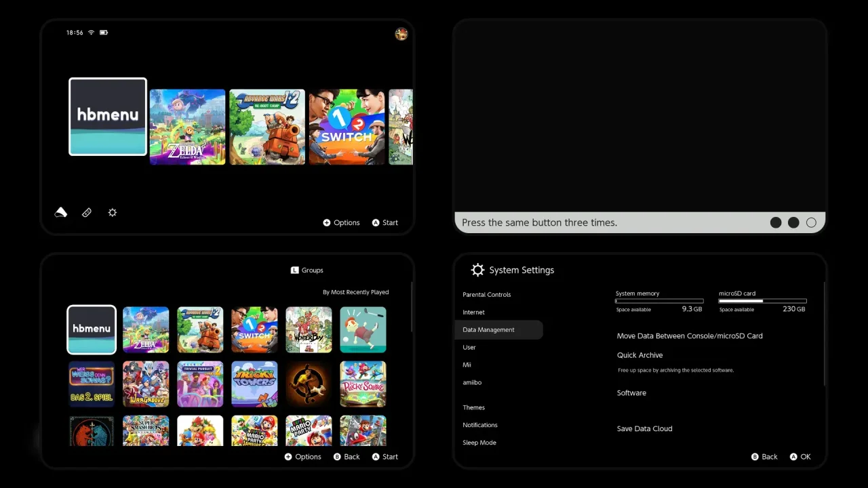Open Super Mario Party Jamboree tile
Image resolution: width=868 pixels, height=488 pixels.
(254, 430)
